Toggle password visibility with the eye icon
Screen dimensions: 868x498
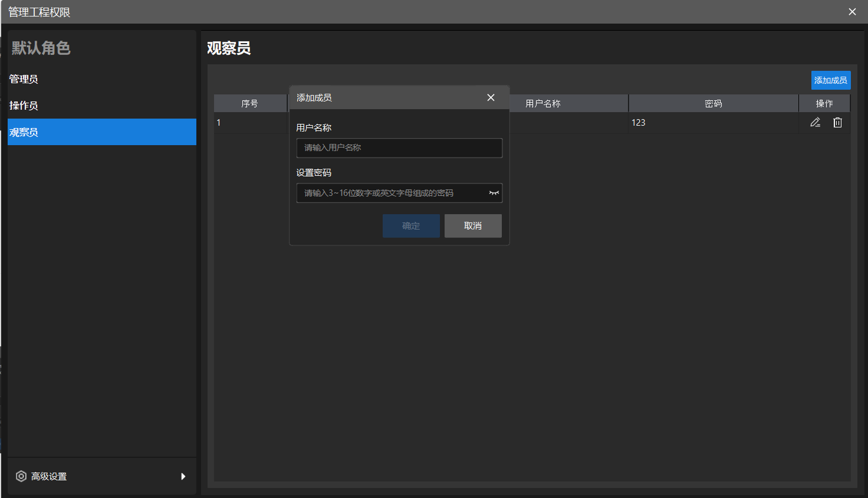(x=494, y=193)
